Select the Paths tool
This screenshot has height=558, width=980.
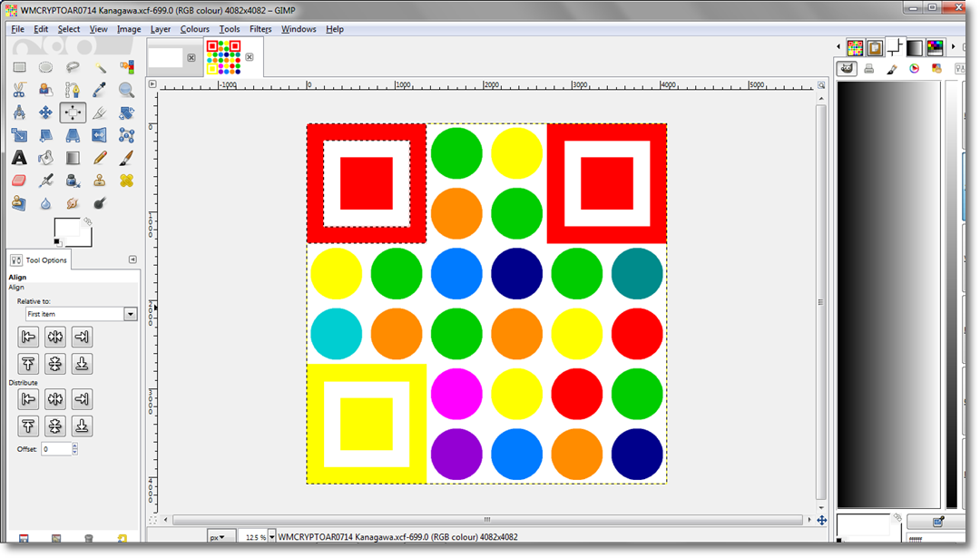tap(73, 90)
